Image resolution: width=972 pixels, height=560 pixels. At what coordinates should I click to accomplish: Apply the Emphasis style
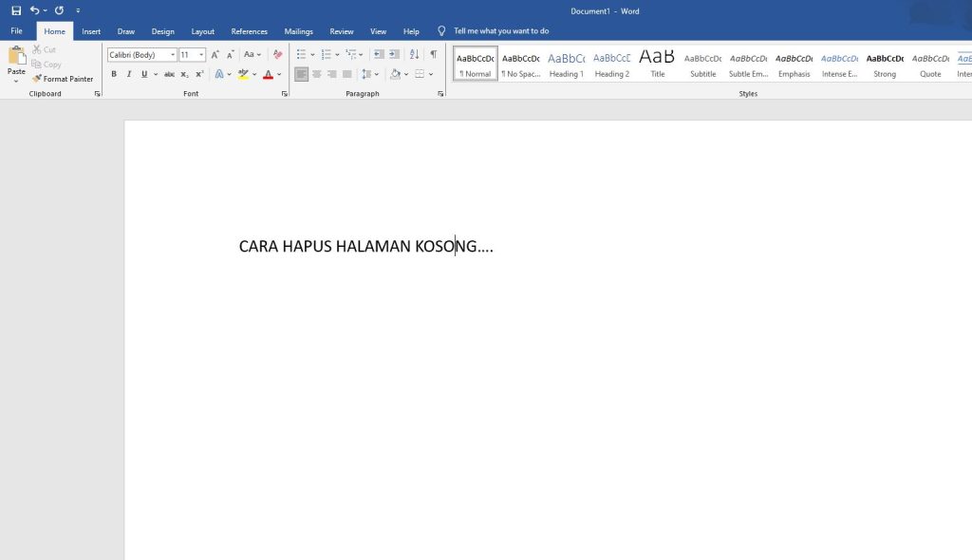[794, 64]
